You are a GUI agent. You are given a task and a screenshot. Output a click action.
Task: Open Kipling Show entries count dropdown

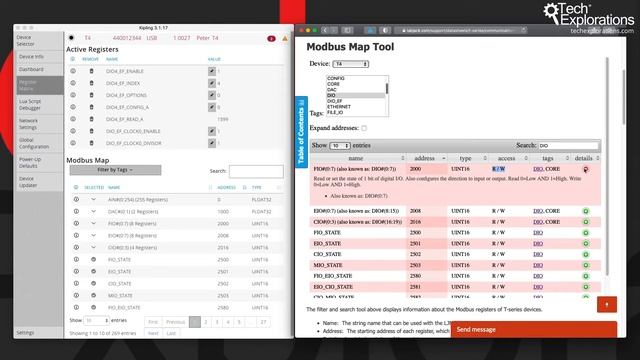[x=96, y=321]
